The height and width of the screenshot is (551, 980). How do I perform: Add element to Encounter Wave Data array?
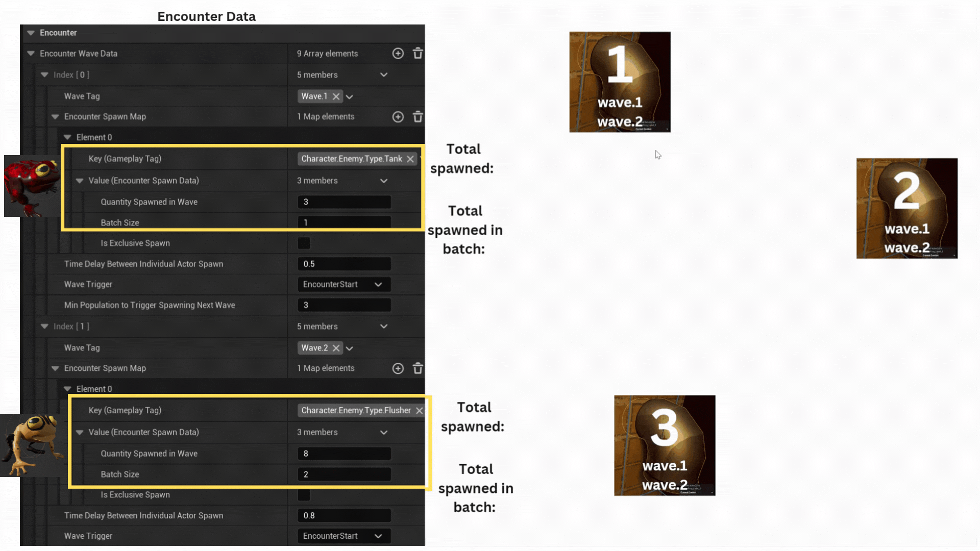click(x=398, y=54)
